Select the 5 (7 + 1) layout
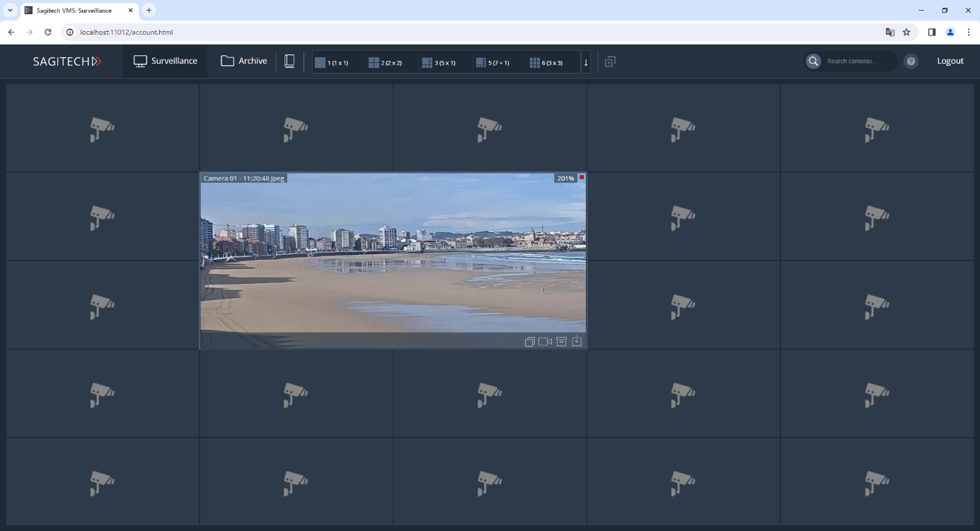The image size is (980, 531). click(x=492, y=62)
